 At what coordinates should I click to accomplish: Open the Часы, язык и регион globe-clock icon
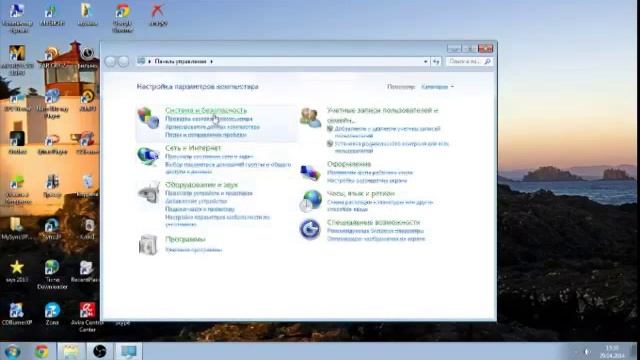click(x=311, y=201)
